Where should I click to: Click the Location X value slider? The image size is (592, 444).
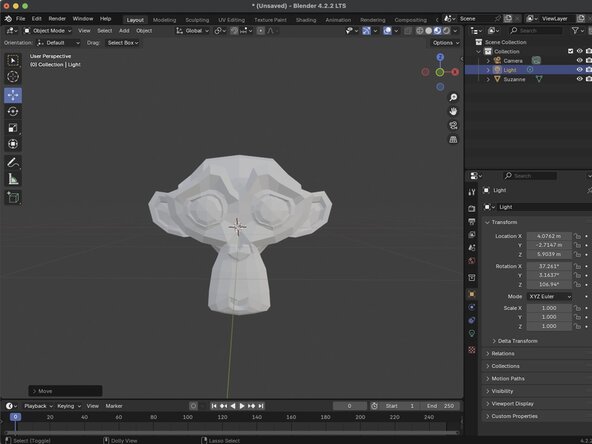point(549,236)
